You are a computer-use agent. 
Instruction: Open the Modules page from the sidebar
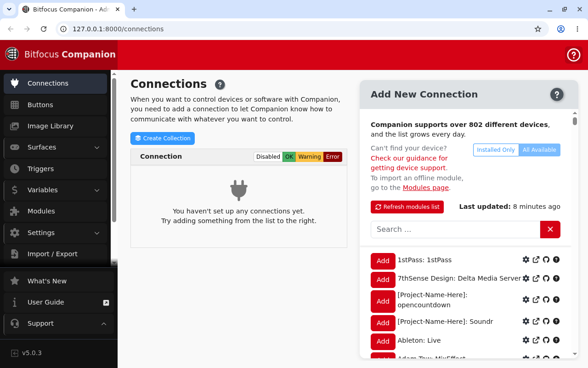tap(55, 211)
